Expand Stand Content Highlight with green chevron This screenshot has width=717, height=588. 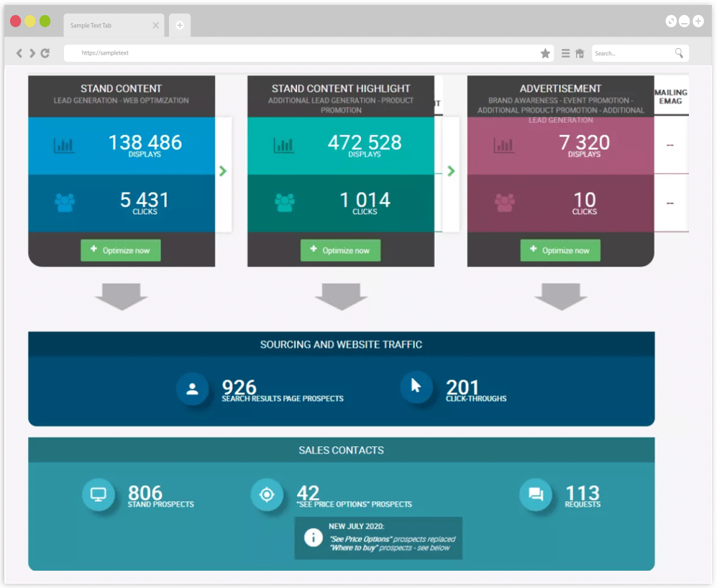point(451,171)
